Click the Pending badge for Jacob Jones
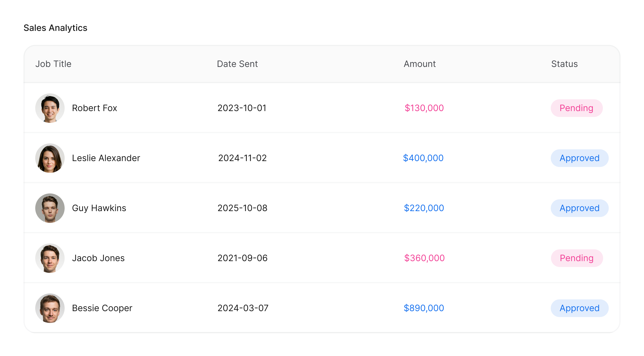Image resolution: width=644 pixels, height=356 pixels. tap(576, 258)
